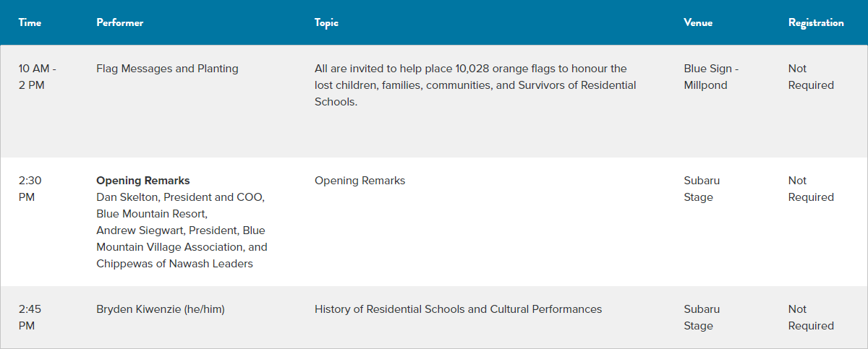Screen dimensions: 868x349
Task: Click the Opening Remarks topic cell
Action: [359, 181]
